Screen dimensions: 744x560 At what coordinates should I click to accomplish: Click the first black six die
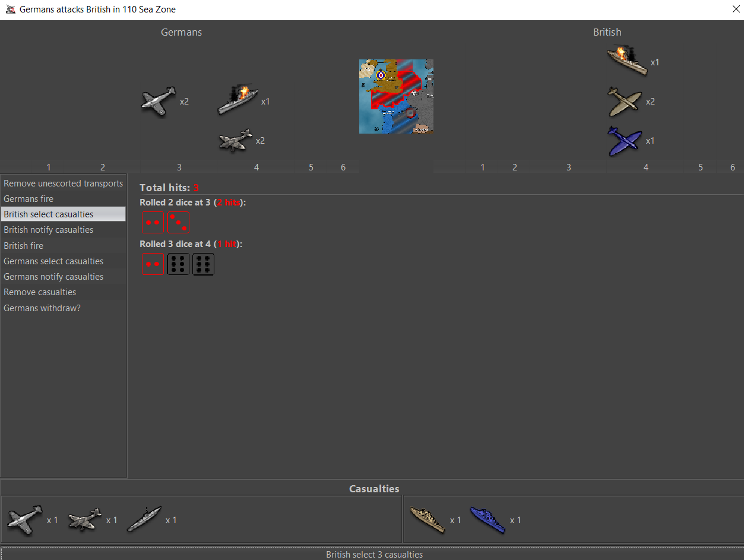click(178, 264)
